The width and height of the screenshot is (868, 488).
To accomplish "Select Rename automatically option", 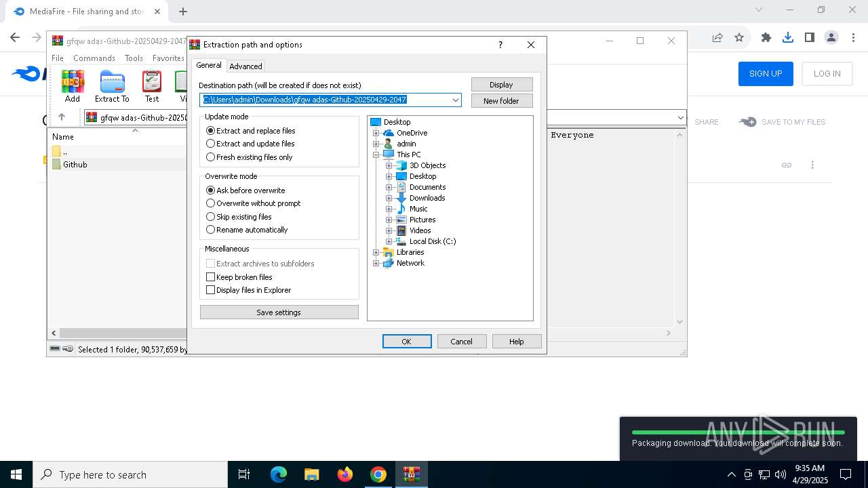I will (x=247, y=230).
